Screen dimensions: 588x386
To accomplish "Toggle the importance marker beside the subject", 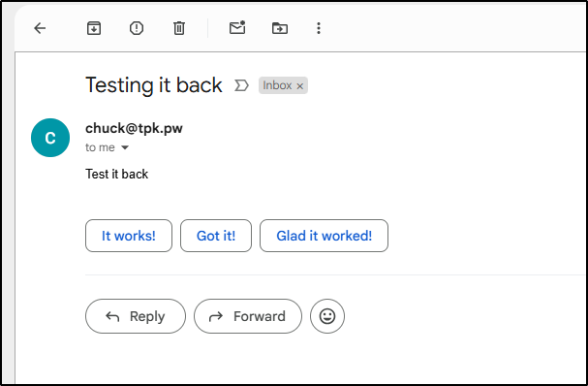I will click(241, 85).
